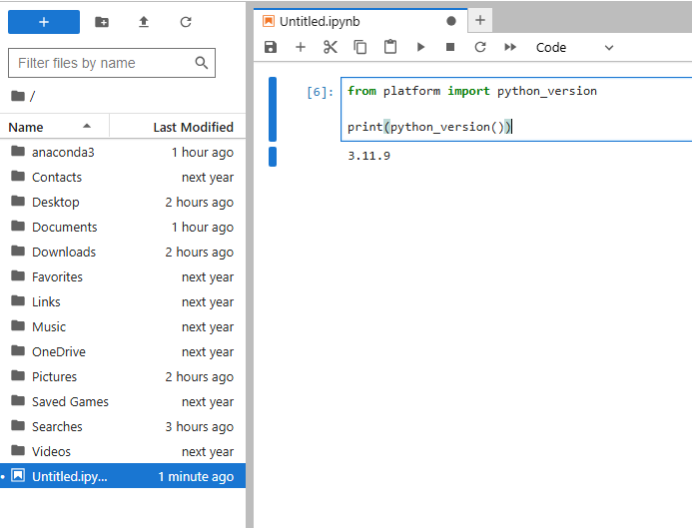Open the Code cell type dropdown
This screenshot has width=693, height=529.
[x=575, y=47]
